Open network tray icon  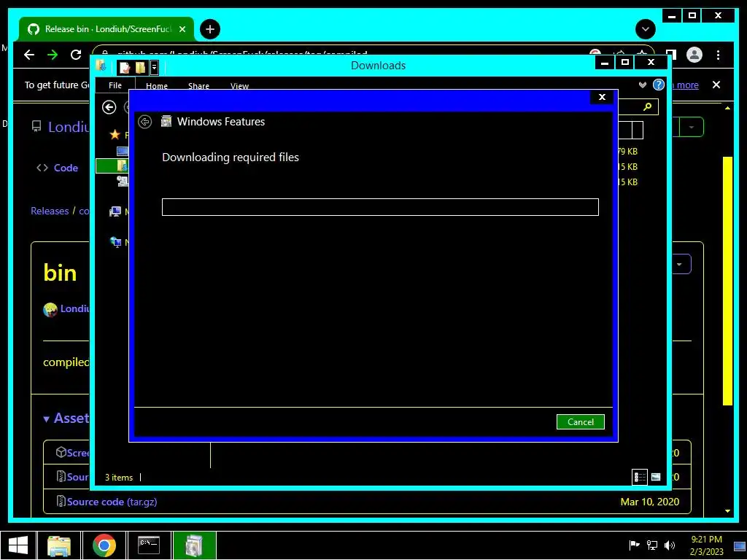coord(651,545)
